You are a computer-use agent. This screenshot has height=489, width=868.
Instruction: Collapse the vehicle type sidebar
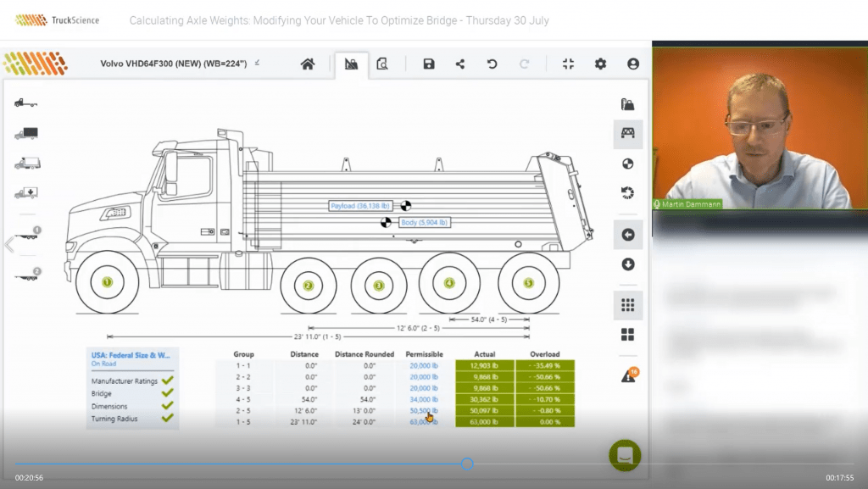pyautogui.click(x=7, y=246)
